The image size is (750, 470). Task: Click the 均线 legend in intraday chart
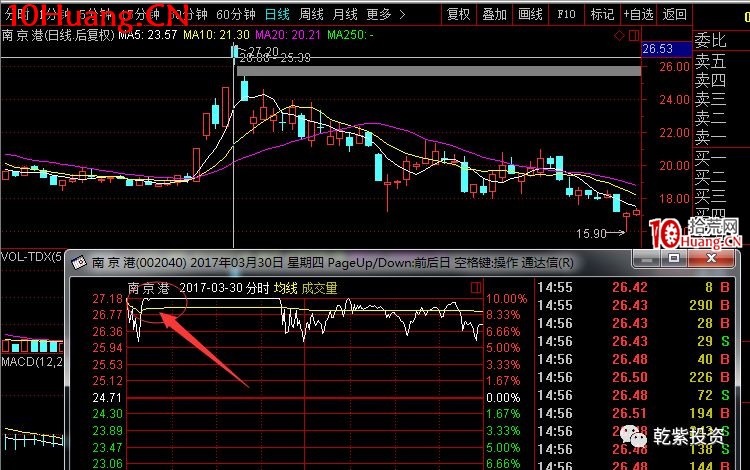click(286, 288)
